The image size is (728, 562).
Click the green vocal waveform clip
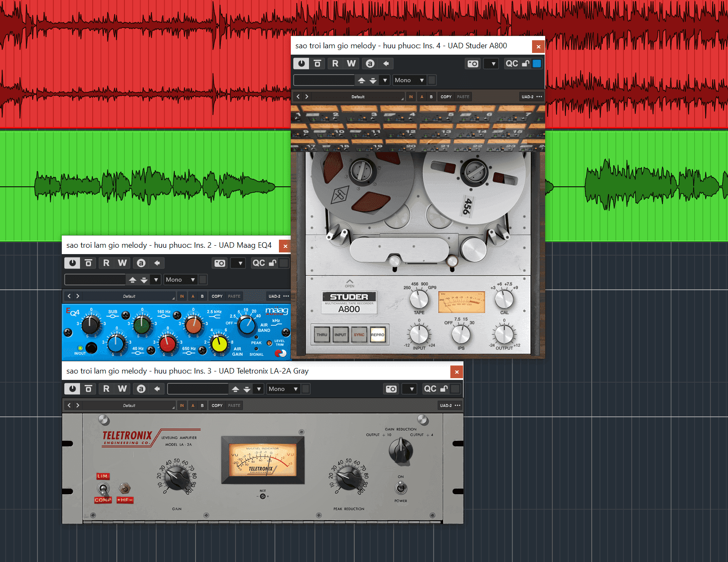click(x=148, y=186)
